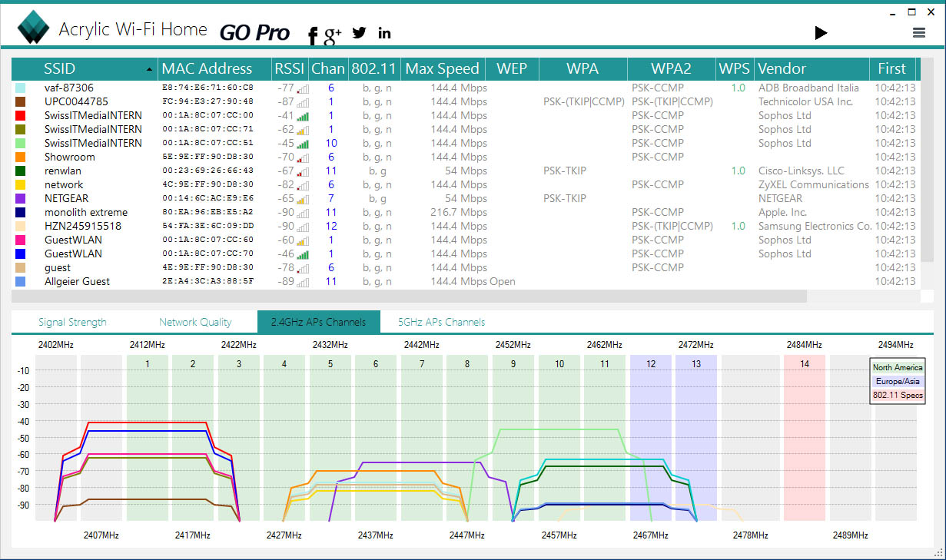Sort by the RSSI column header
The width and height of the screenshot is (946, 560).
(289, 68)
